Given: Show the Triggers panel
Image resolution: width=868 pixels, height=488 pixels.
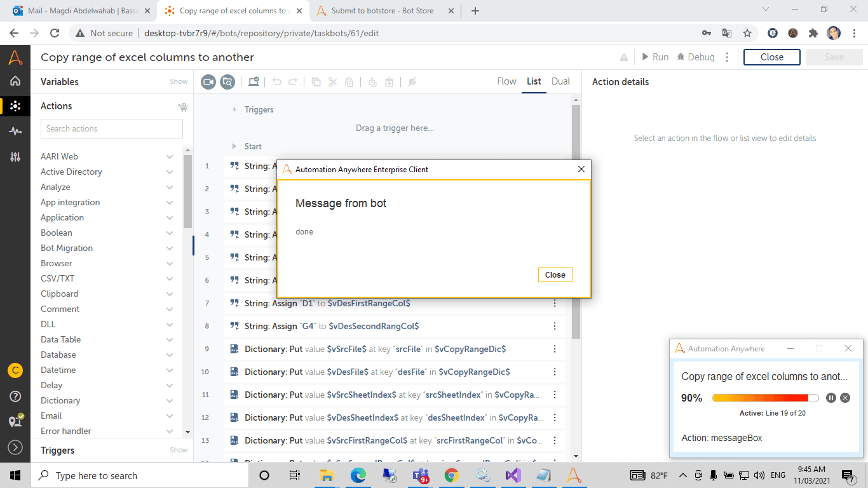Looking at the screenshot, I should [x=179, y=450].
